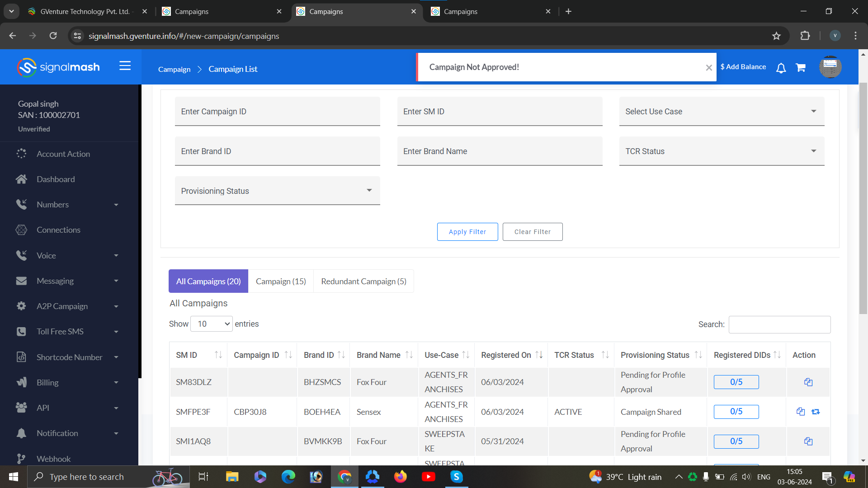Switch to Redundant Campaign (5) tab
The width and height of the screenshot is (868, 488).
363,282
